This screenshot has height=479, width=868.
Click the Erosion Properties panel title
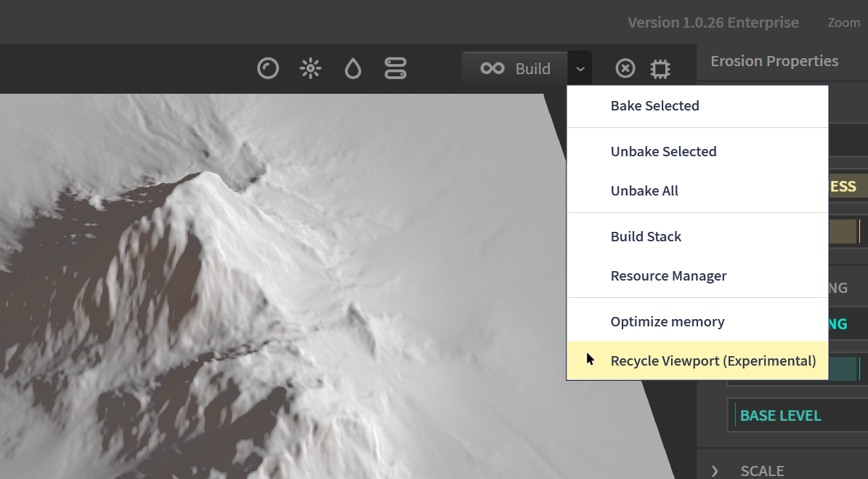coord(774,62)
